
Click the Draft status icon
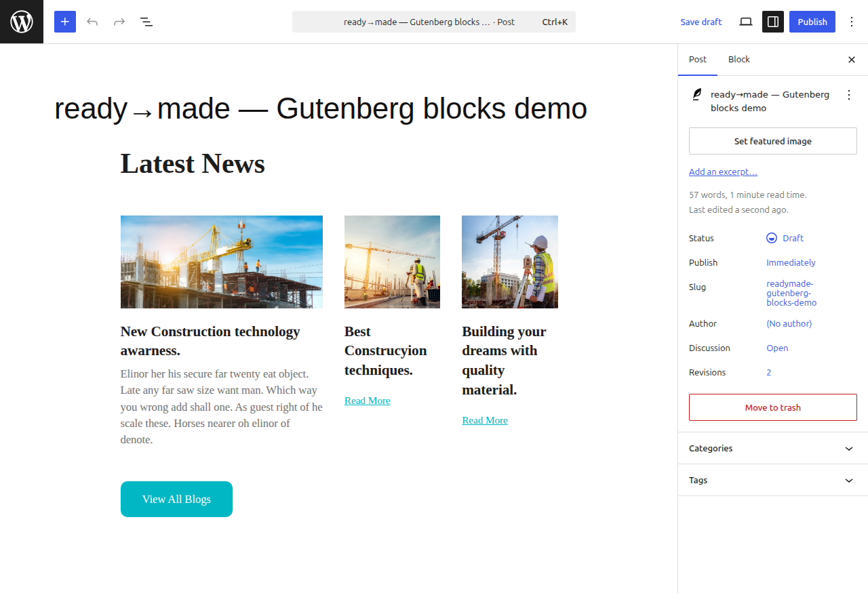pos(772,238)
